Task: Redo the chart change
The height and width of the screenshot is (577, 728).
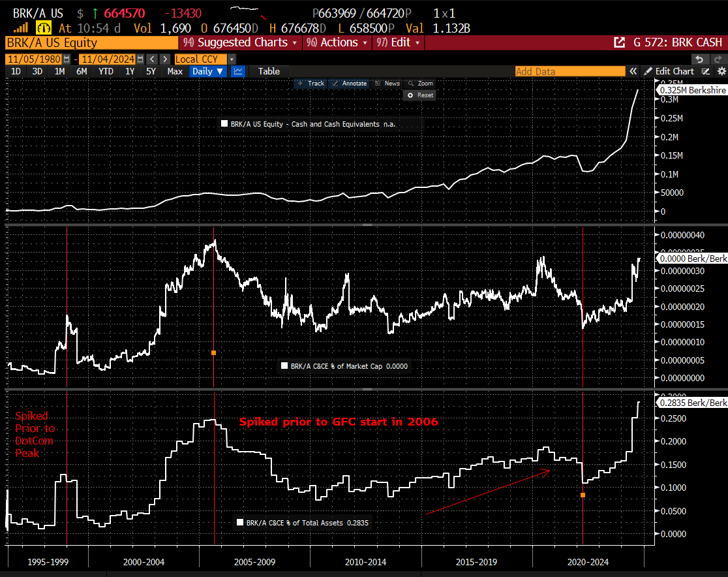Action: coord(718,59)
